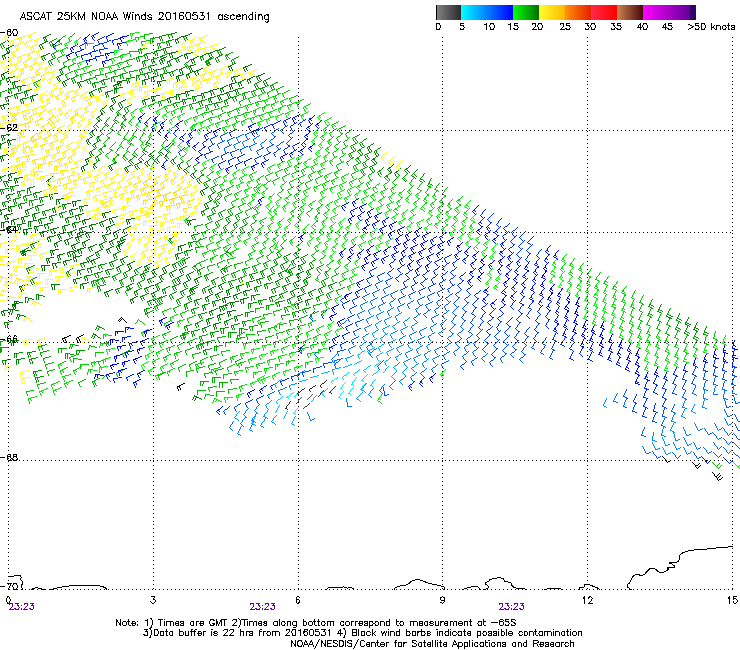Click the ASCAT 25KM NOAA Winds title

(144, 17)
